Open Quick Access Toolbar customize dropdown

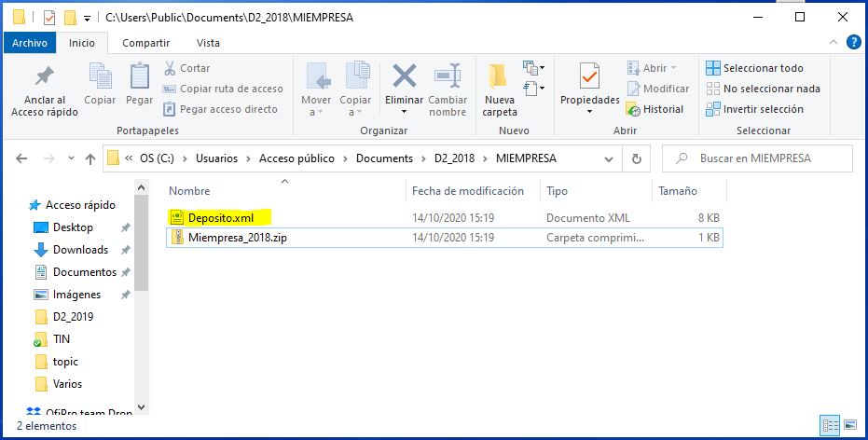87,19
